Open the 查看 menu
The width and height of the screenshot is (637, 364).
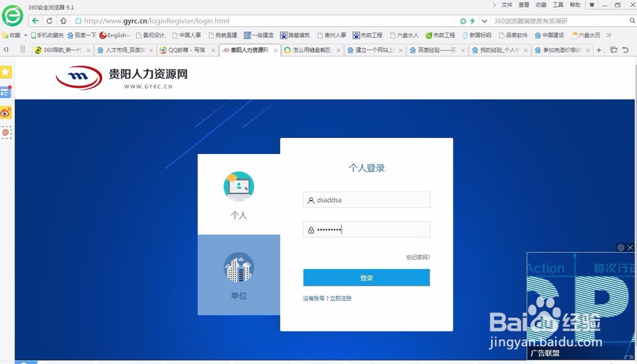coord(524,5)
